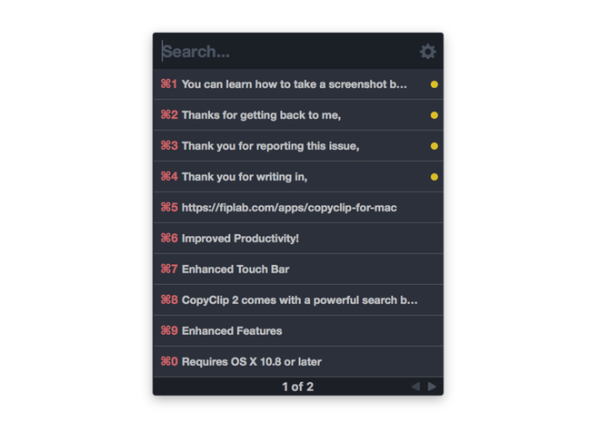Choose 'Improved Productivity!' clipping

[298, 238]
